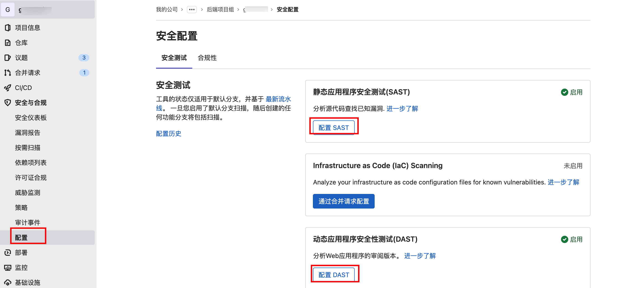The image size is (644, 288).
Task: Click the merge requests (合并请求) icon
Action: [7, 73]
